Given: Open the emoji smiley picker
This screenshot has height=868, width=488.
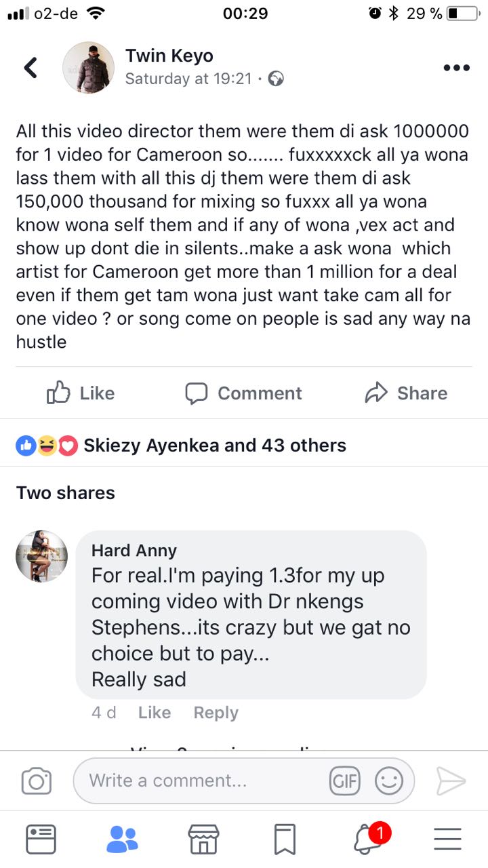Looking at the screenshot, I should (x=389, y=781).
